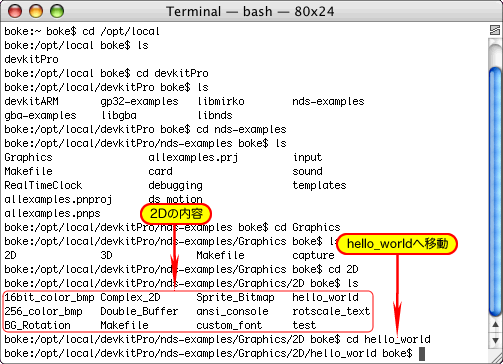
Task: Click the split pane icon above scrollbar
Action: (495, 30)
